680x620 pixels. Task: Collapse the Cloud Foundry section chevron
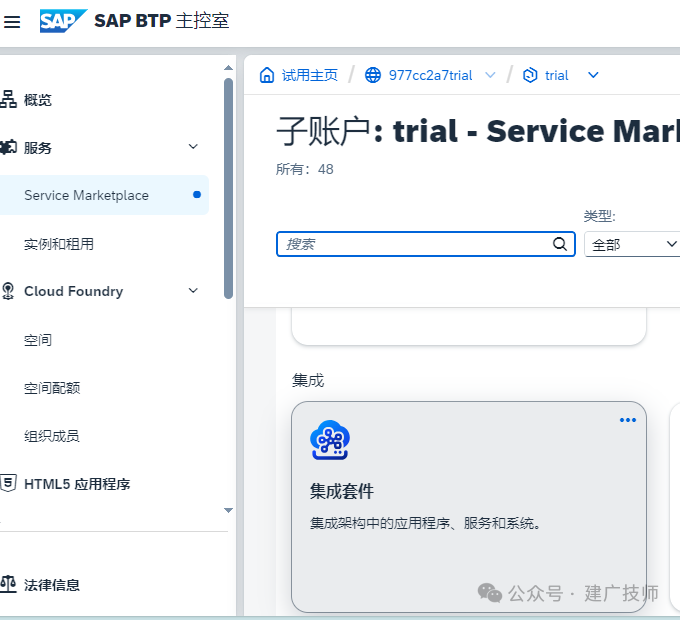point(193,290)
